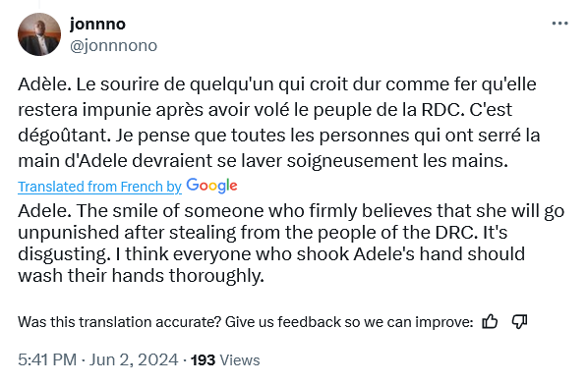Open jonnno's profile picture
This screenshot has height=384, width=588.
[39, 34]
